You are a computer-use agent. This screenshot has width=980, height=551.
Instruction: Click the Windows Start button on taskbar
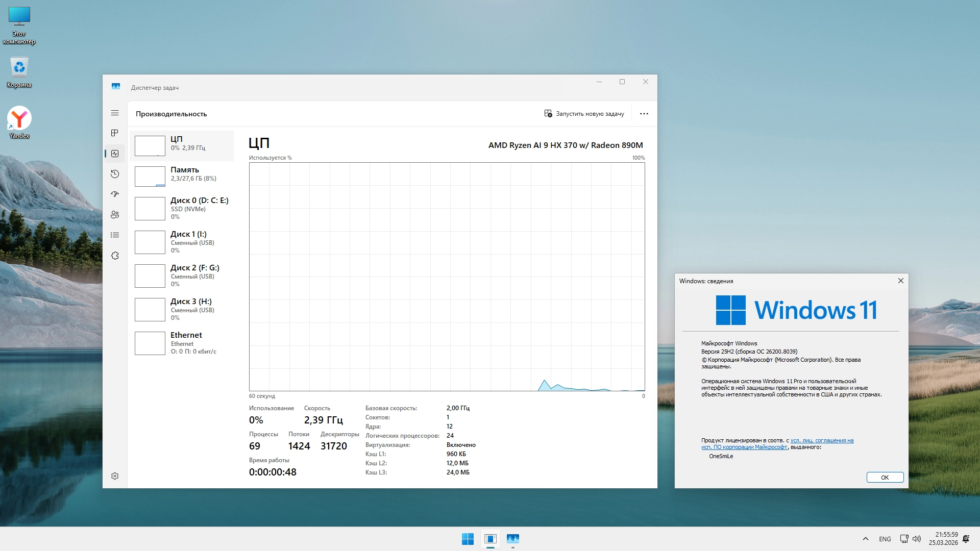click(x=468, y=539)
